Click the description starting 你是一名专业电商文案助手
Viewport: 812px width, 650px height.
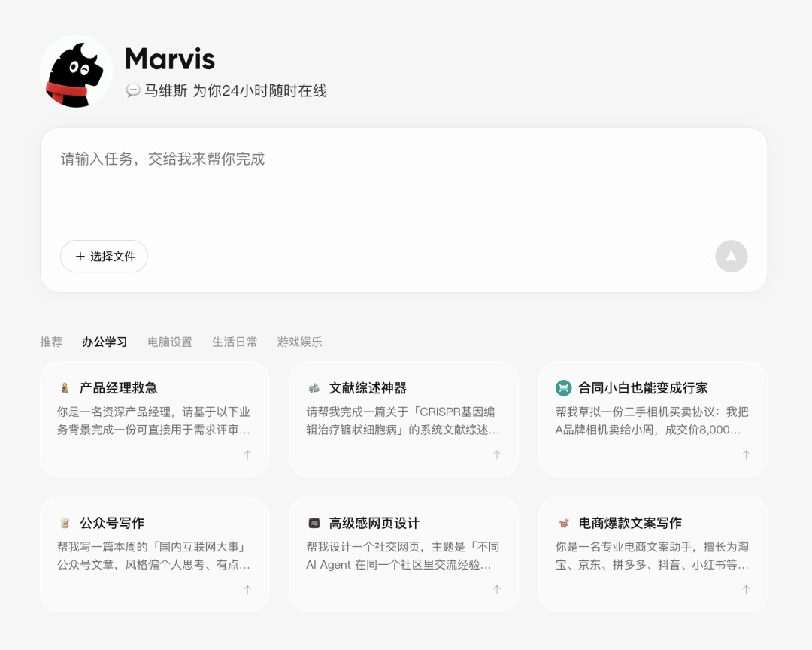[x=652, y=555]
